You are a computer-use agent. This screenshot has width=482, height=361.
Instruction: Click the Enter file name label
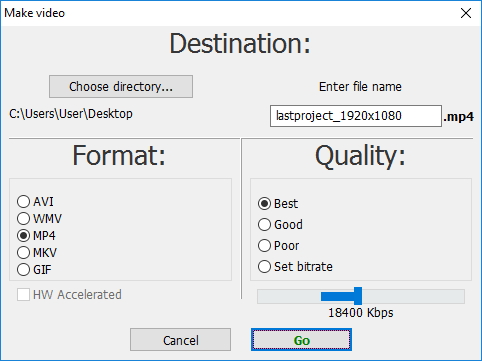(x=360, y=87)
